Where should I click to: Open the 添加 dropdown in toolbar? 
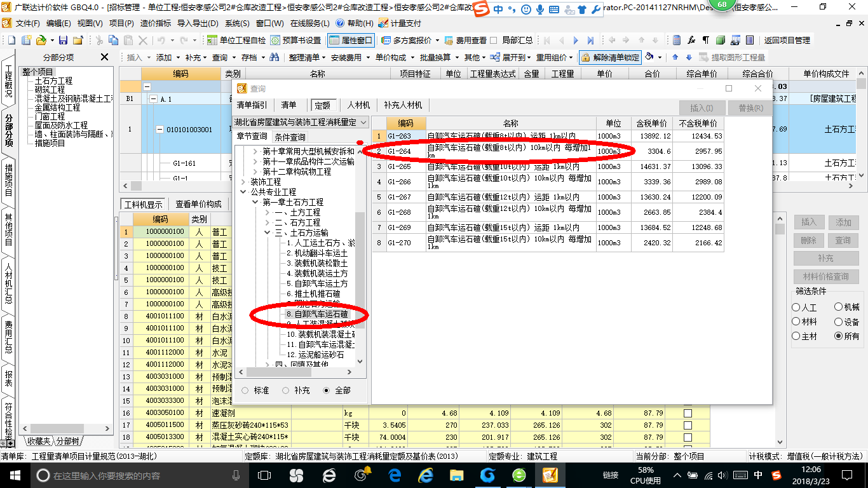click(167, 57)
